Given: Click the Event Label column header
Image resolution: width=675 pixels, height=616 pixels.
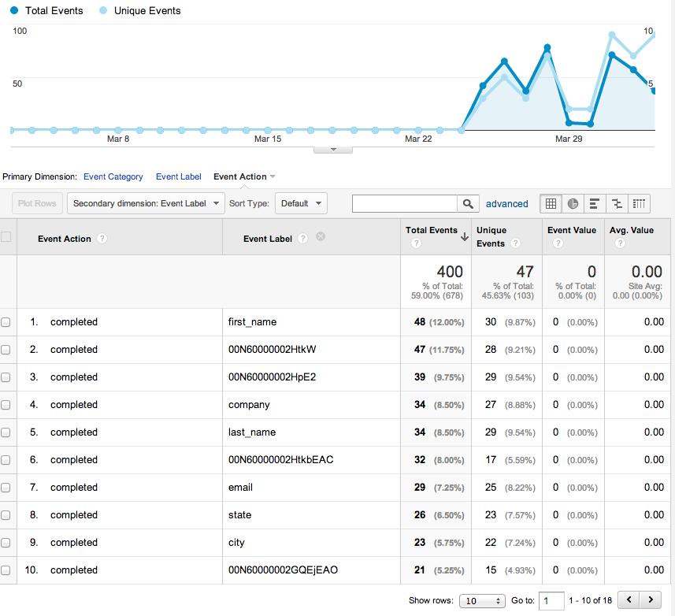Looking at the screenshot, I should pos(267,239).
